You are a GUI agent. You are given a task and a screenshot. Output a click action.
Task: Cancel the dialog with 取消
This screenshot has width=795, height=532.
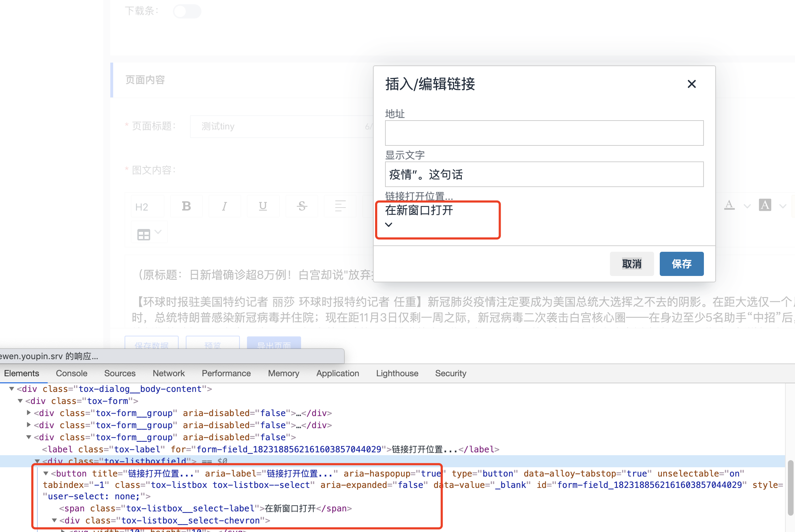632,264
